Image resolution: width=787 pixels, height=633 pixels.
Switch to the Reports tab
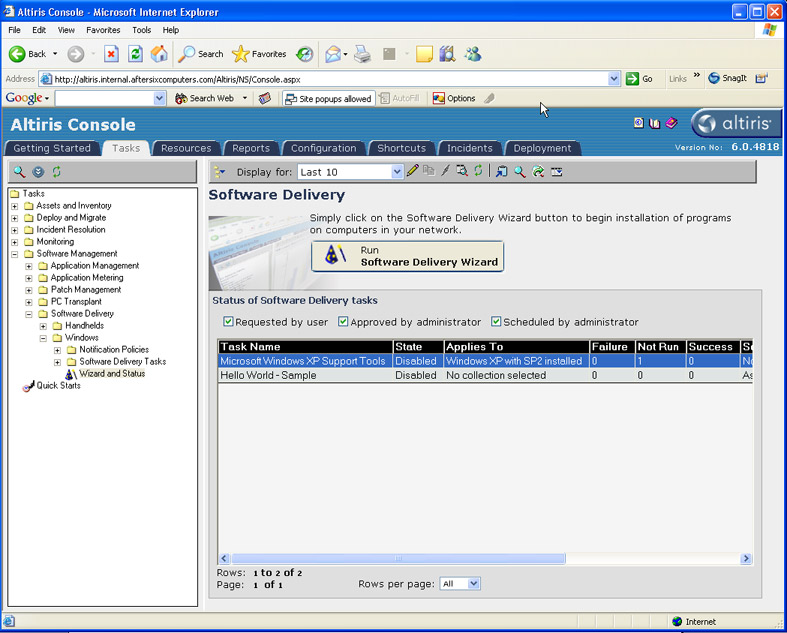pos(251,148)
